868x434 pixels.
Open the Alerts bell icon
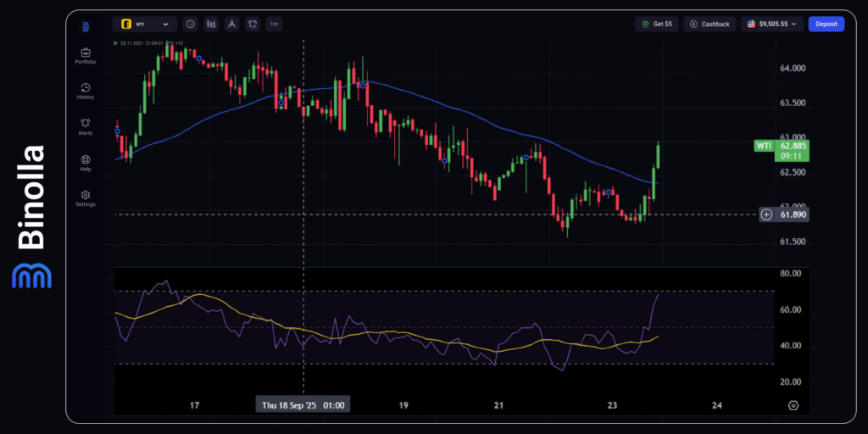(x=85, y=124)
